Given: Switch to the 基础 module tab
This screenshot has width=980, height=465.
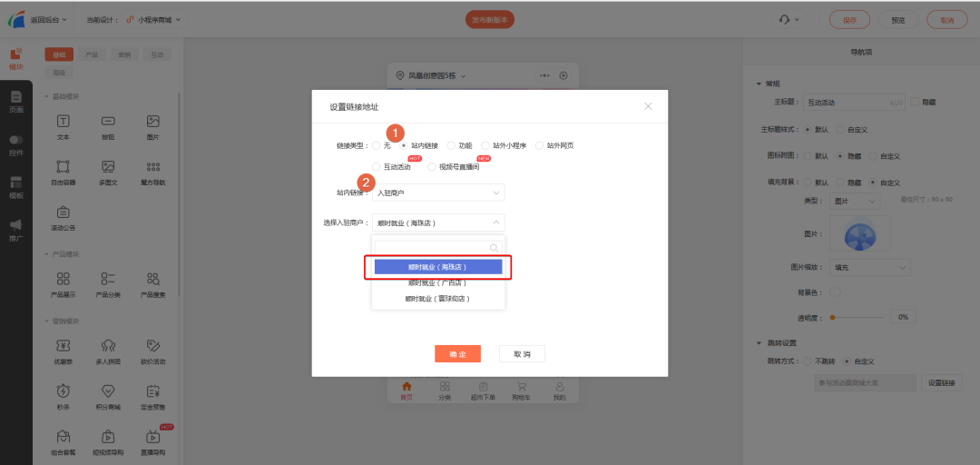Looking at the screenshot, I should click(x=59, y=54).
